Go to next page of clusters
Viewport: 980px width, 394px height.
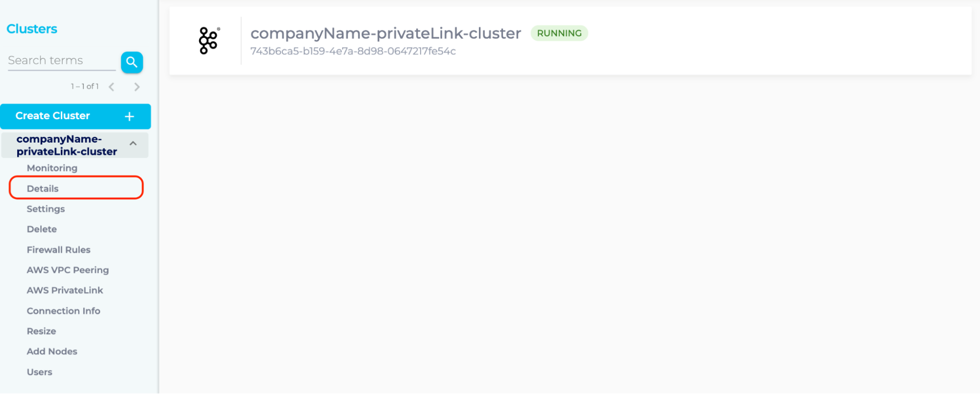(137, 87)
